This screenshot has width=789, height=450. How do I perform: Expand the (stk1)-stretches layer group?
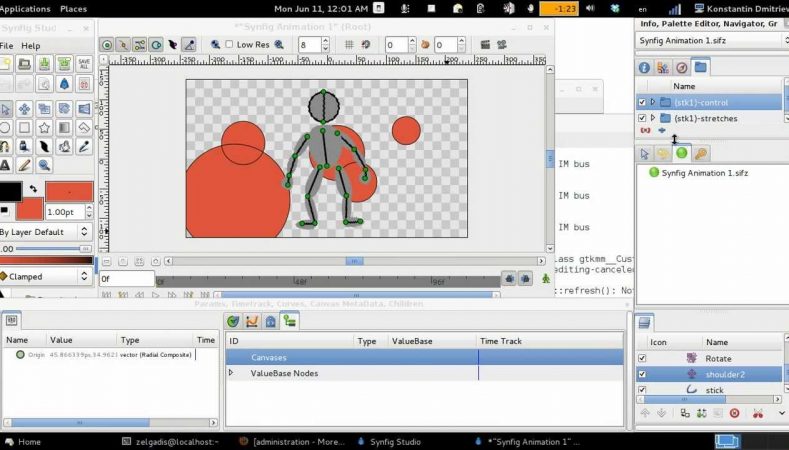(x=653, y=118)
